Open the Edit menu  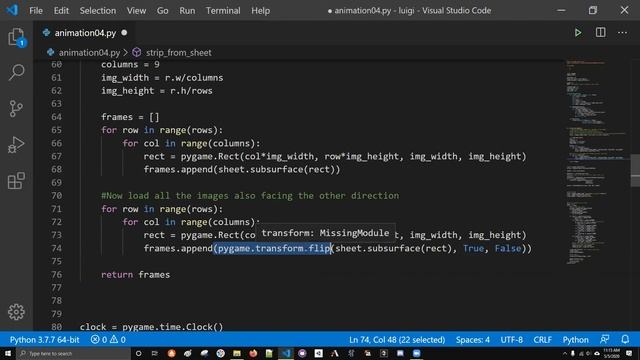pyautogui.click(x=61, y=11)
